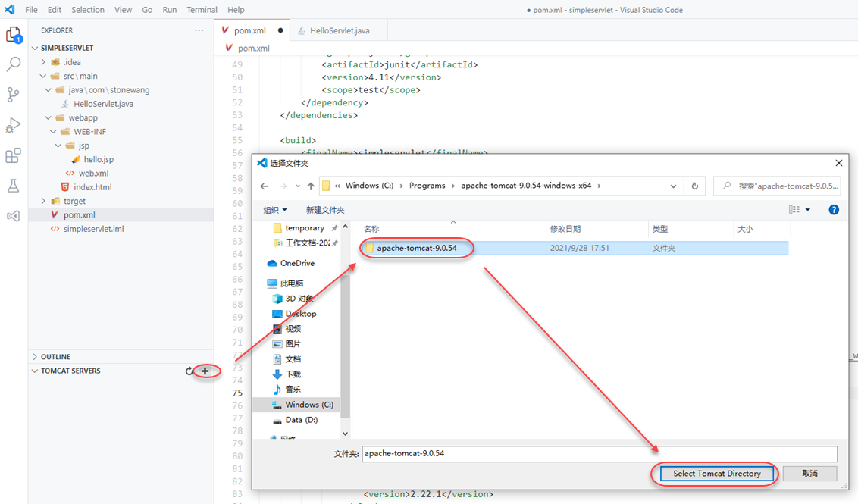The width and height of the screenshot is (858, 504).
Task: Open the Terminal menu
Action: pyautogui.click(x=202, y=10)
